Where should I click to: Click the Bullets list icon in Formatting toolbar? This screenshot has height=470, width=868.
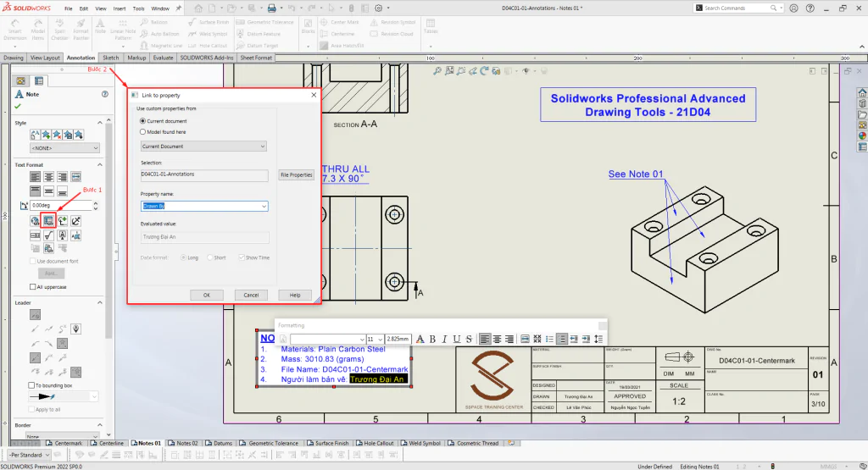pos(549,339)
